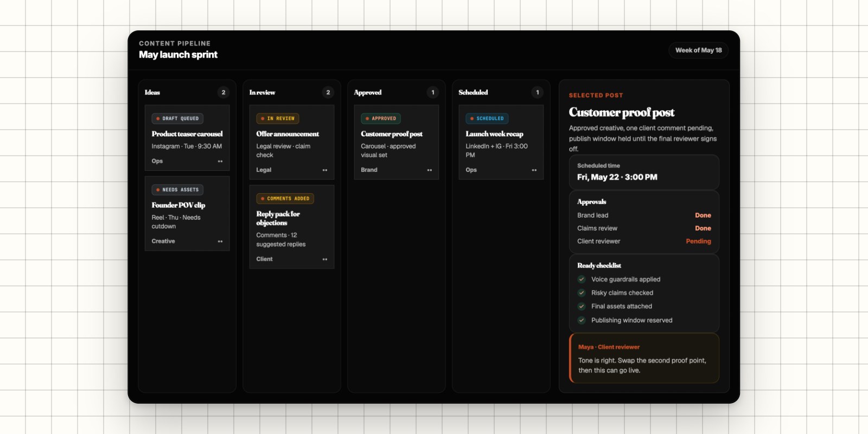Open the Founder POV clip card title
The image size is (868, 434).
pos(178,205)
